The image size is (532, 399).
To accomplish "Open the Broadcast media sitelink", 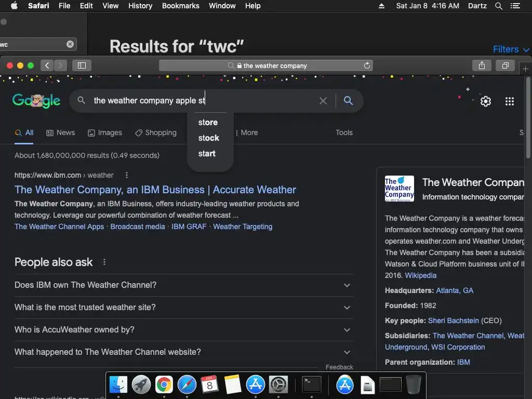I will tap(138, 227).
